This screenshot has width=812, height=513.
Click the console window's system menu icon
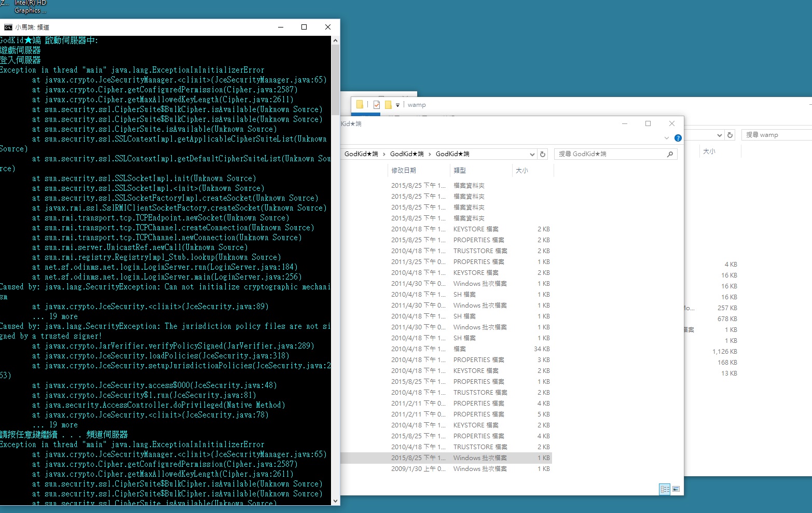point(8,27)
